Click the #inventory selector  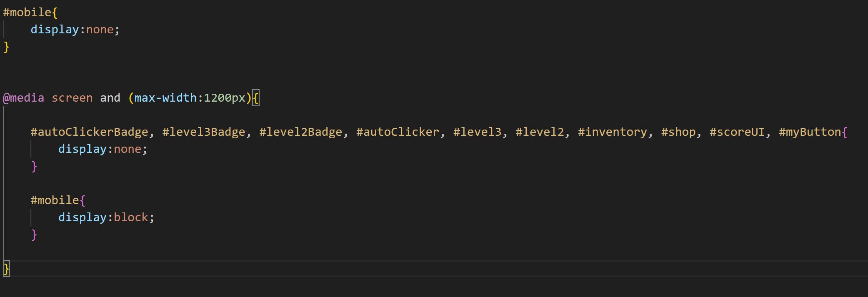[613, 132]
